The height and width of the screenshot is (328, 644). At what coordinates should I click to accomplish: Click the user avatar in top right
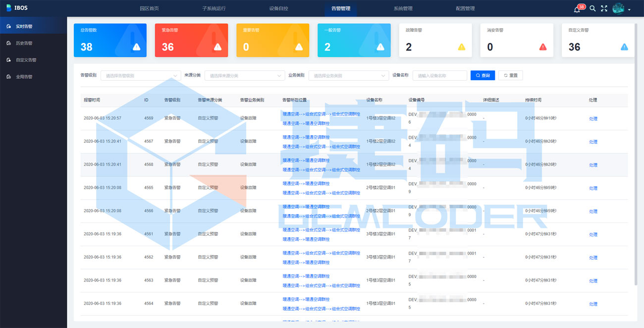coord(618,8)
